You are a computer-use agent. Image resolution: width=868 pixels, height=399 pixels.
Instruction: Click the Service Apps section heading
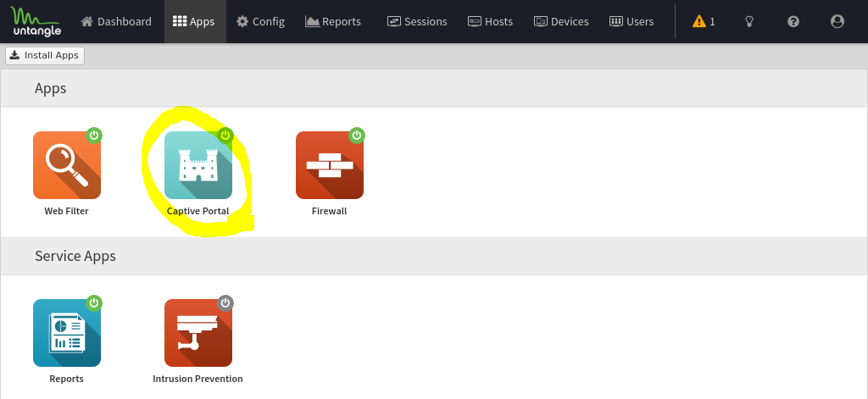point(75,256)
